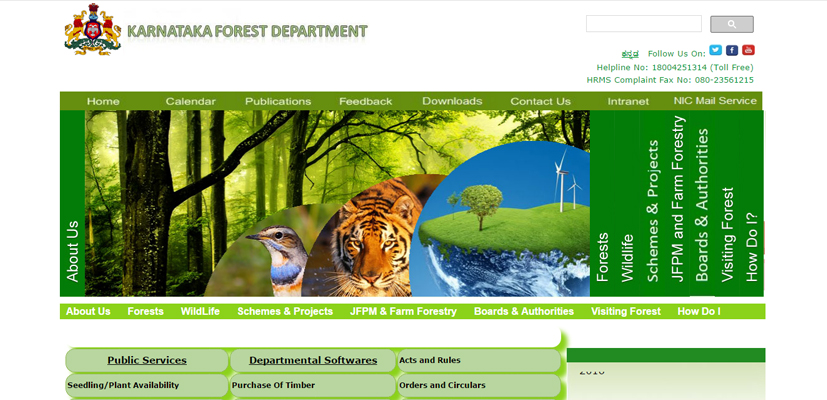Open the Public Services link
Screen dimensions: 827x400
147,360
